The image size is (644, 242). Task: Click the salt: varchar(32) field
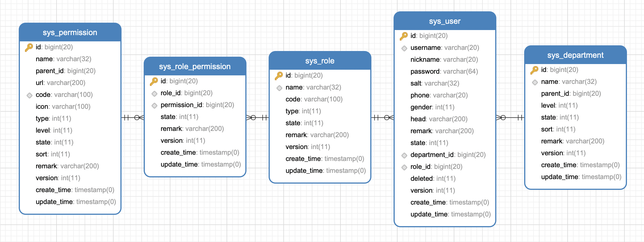pos(435,83)
